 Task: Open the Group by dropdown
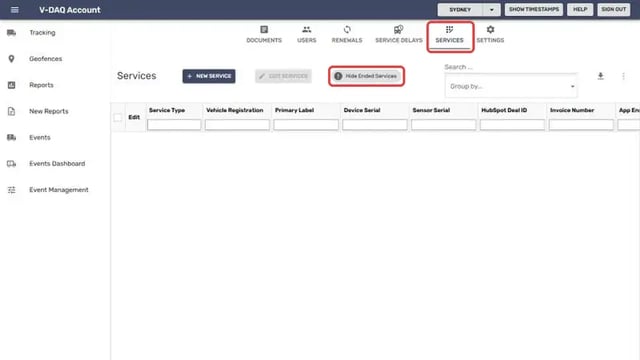tap(511, 86)
